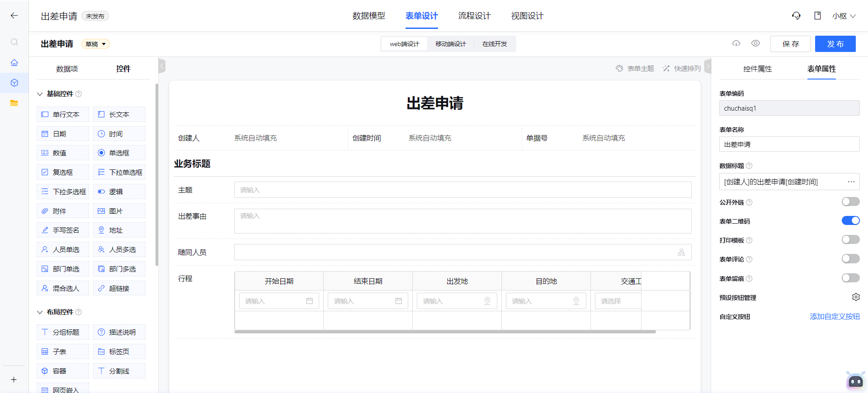The height and width of the screenshot is (393, 868).
Task: Add the 人员单选 control
Action: click(63, 249)
